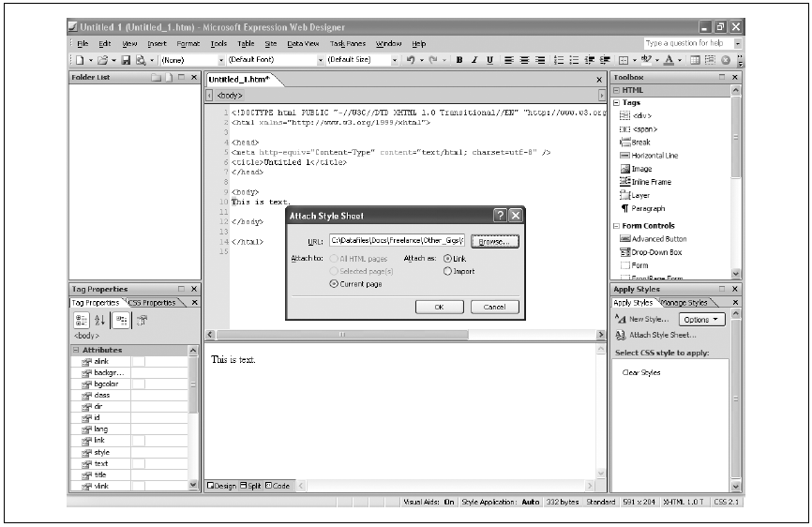Click the Browse button
This screenshot has height=527, width=812.
click(x=494, y=241)
